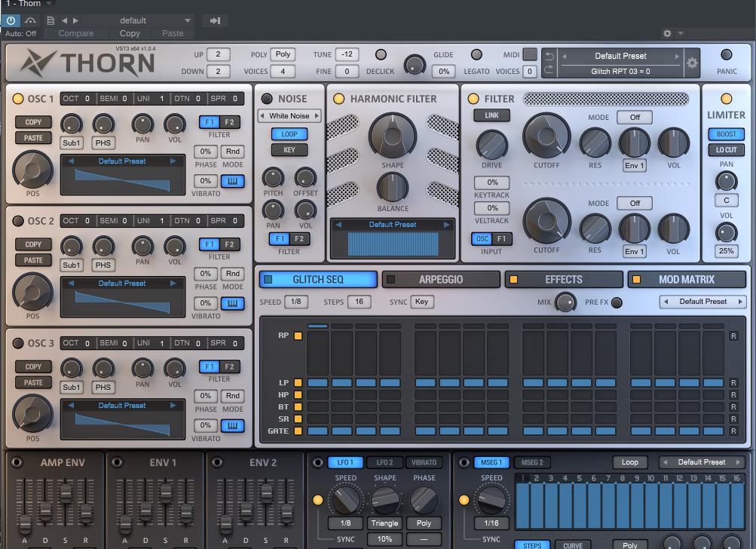Open glitch SPEED 1/8 dropdown
Viewport: 756px width, 549px height.
[296, 302]
